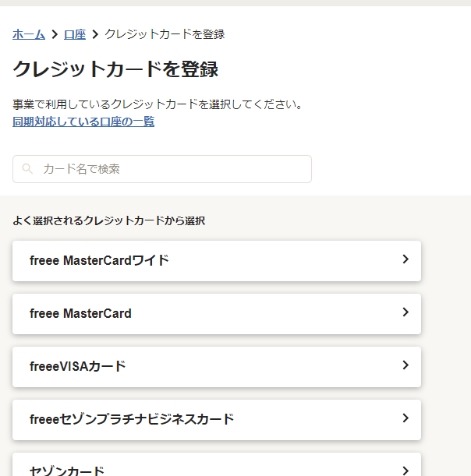Select the セゾンカード option
Screen dimensions: 471x476
coord(66,470)
